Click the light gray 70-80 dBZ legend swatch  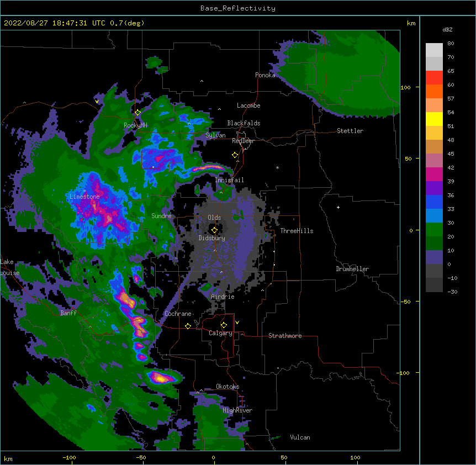point(434,50)
